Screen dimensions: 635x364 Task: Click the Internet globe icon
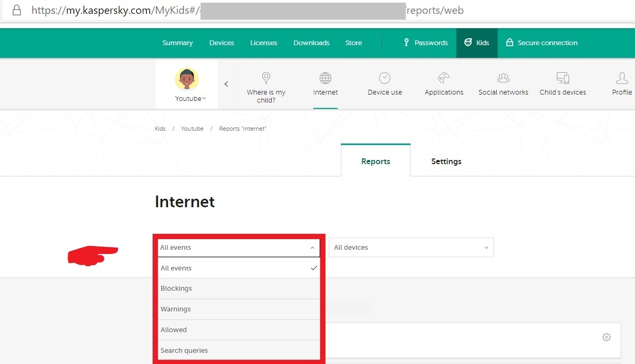325,78
